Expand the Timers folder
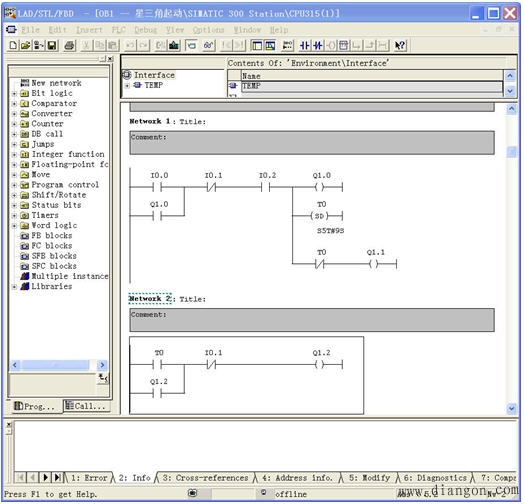The width and height of the screenshot is (524, 504). point(14,215)
